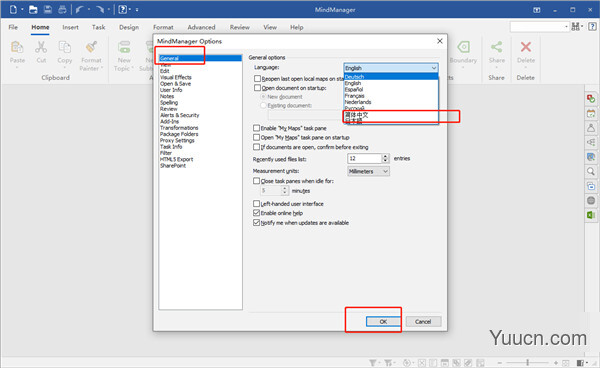The height and width of the screenshot is (368, 600).
Task: Click the Paste icon in Clipboard group
Action: pos(17,47)
